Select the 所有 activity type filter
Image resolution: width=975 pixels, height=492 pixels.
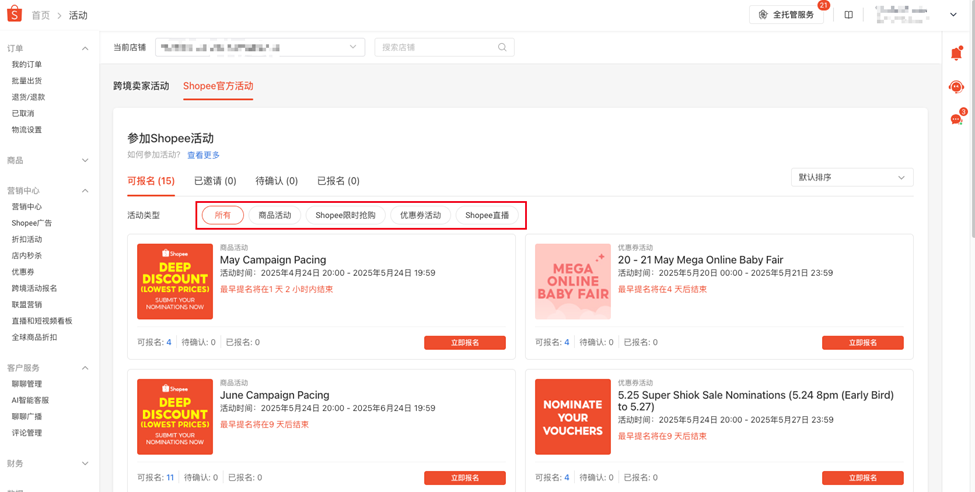[223, 215]
